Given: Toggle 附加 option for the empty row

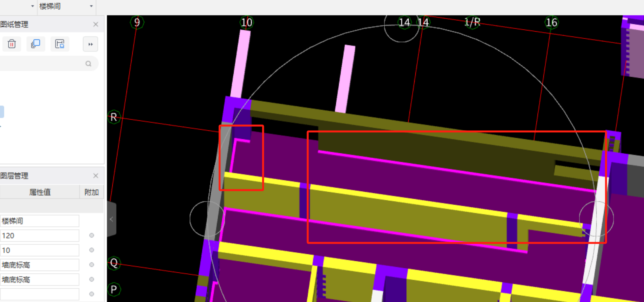Looking at the screenshot, I should click(92, 294).
